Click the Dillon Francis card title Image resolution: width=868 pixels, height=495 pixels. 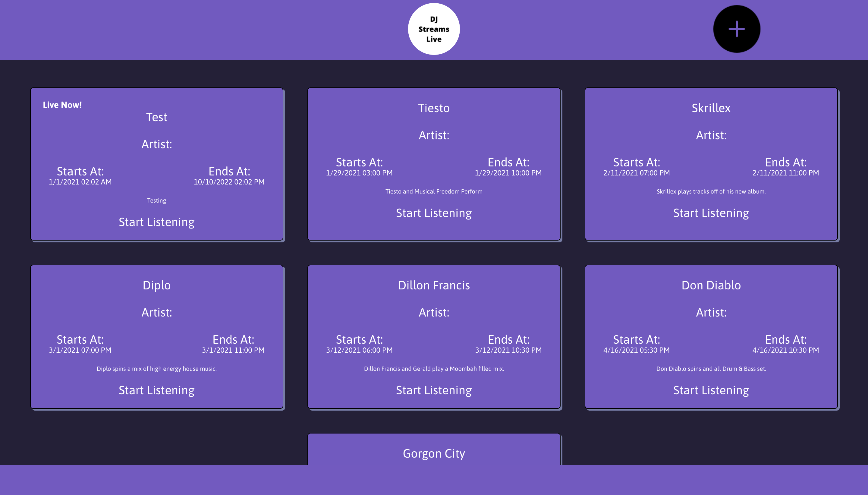pyautogui.click(x=434, y=285)
